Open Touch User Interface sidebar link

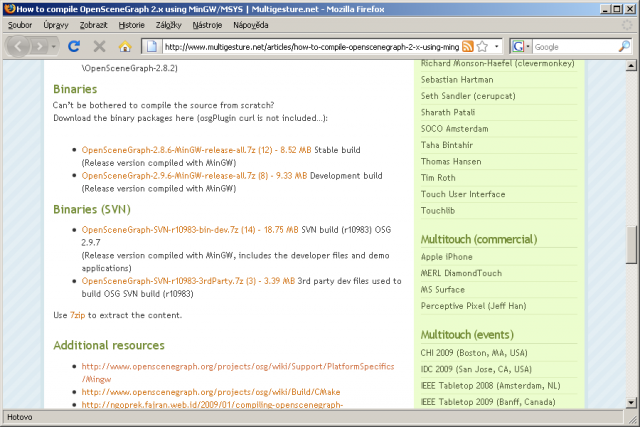(x=463, y=194)
